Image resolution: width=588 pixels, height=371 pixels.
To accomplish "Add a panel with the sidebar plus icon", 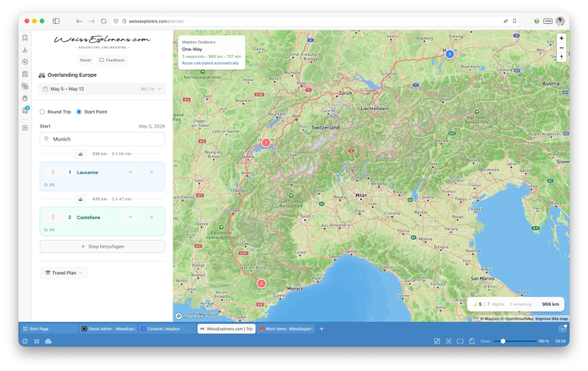I will click(x=25, y=128).
